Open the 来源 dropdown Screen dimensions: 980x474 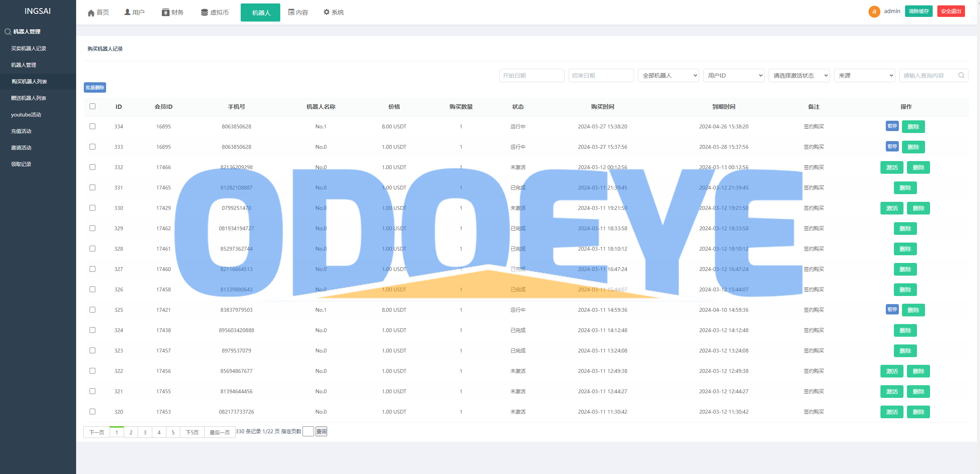(x=864, y=75)
